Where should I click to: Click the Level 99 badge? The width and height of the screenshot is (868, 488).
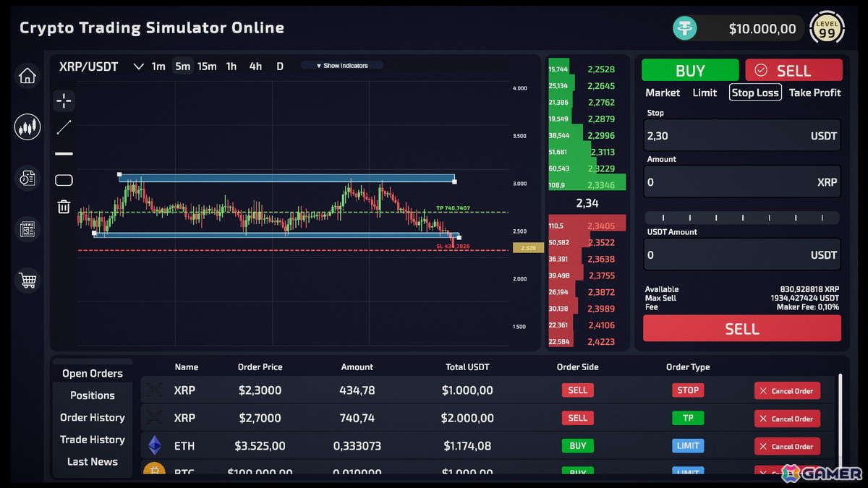[827, 29]
